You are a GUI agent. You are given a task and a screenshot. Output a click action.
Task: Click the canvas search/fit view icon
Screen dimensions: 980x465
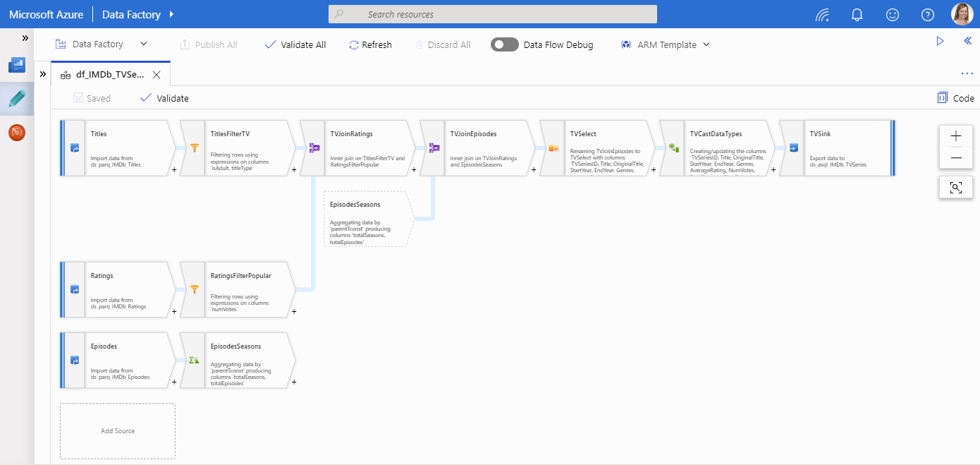click(x=956, y=188)
